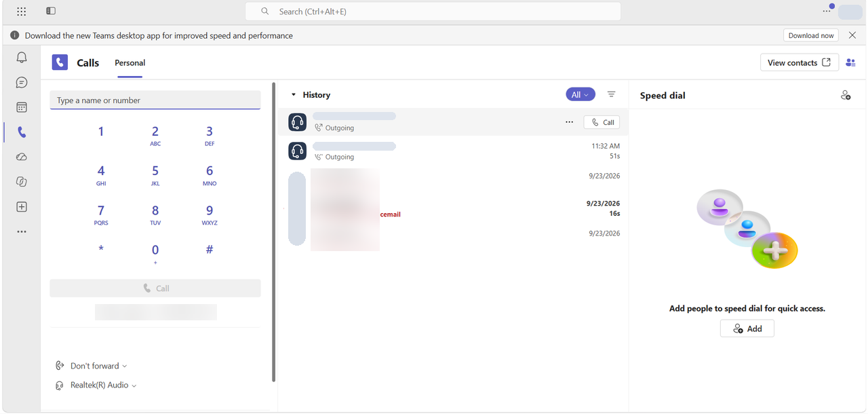Dial digit 1 on keypad
This screenshot has width=868, height=414.
tap(101, 132)
